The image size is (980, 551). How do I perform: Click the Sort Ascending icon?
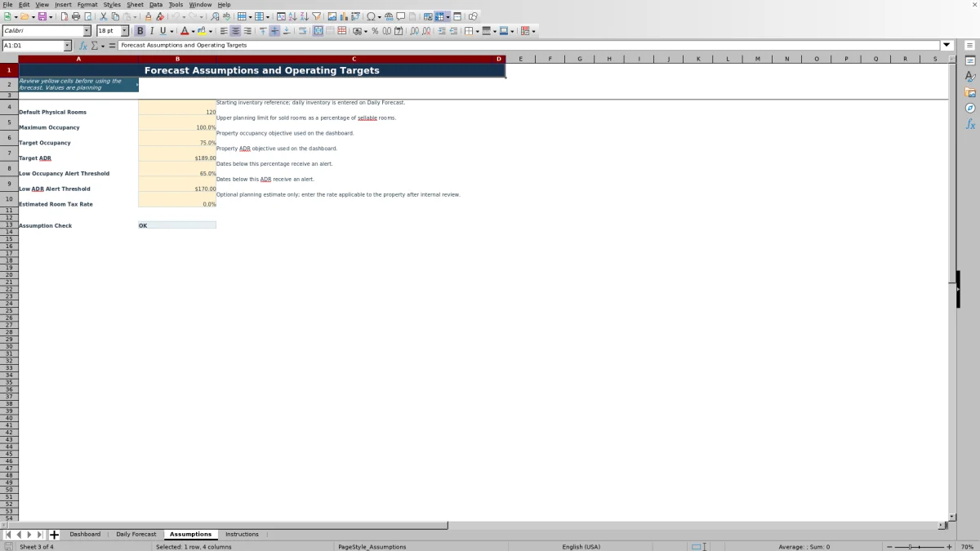coord(292,16)
